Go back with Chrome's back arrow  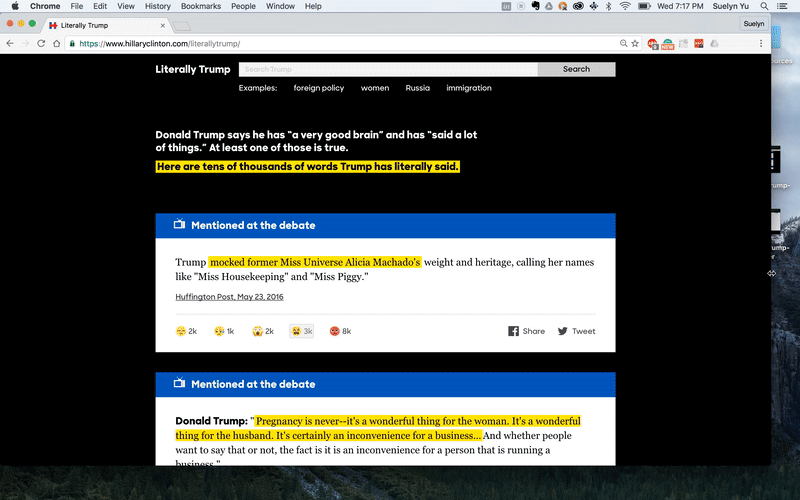(x=10, y=43)
